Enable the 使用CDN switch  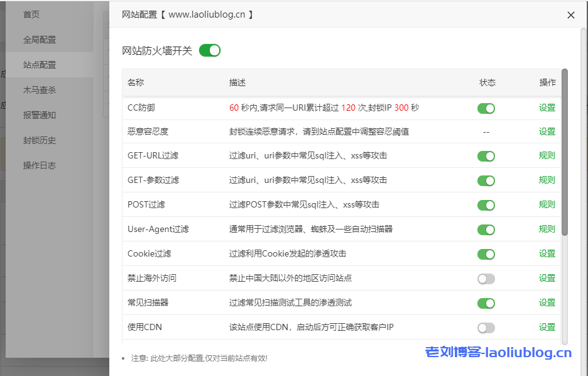[486, 327]
